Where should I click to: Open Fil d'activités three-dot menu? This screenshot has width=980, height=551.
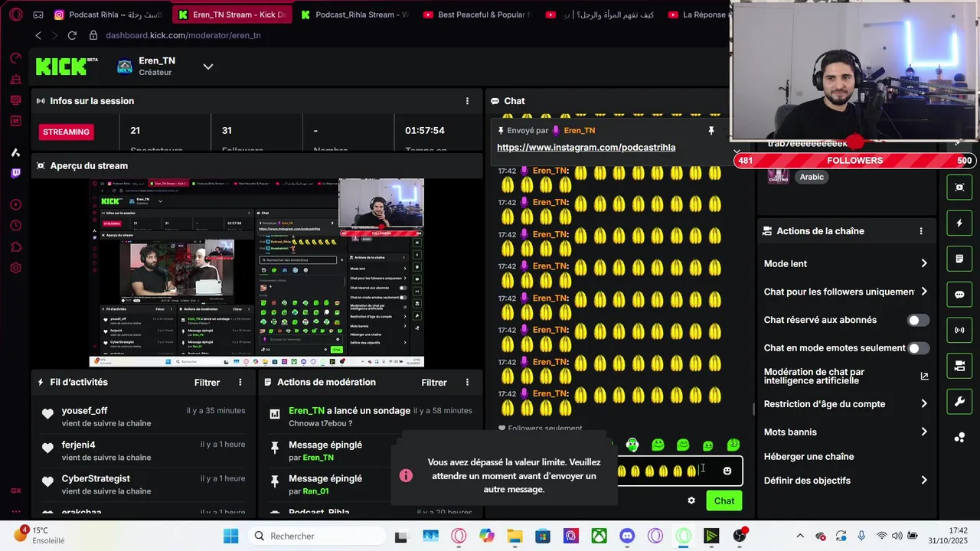pos(240,382)
